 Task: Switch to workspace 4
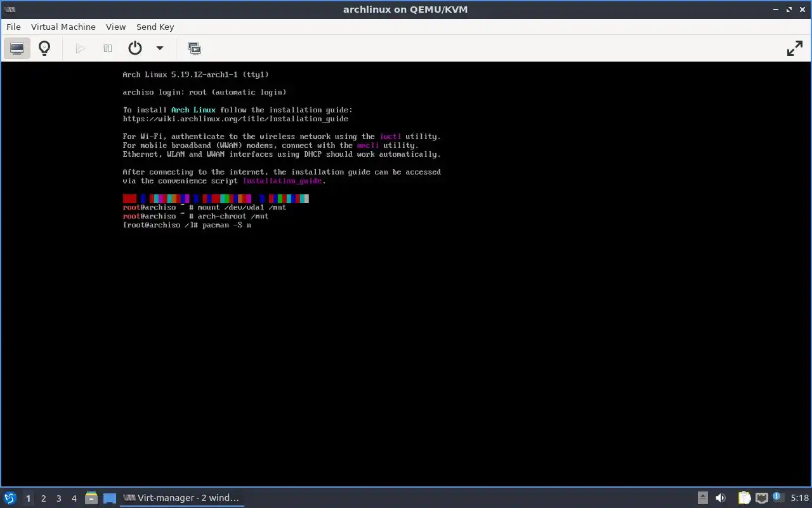point(74,498)
